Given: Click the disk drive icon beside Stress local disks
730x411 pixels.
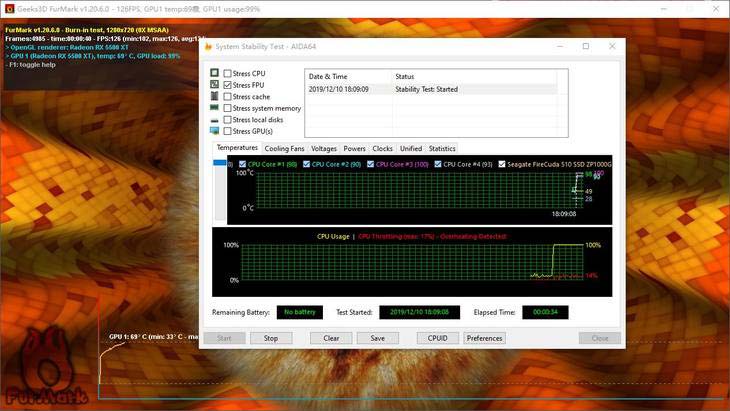Looking at the screenshot, I should click(x=215, y=121).
